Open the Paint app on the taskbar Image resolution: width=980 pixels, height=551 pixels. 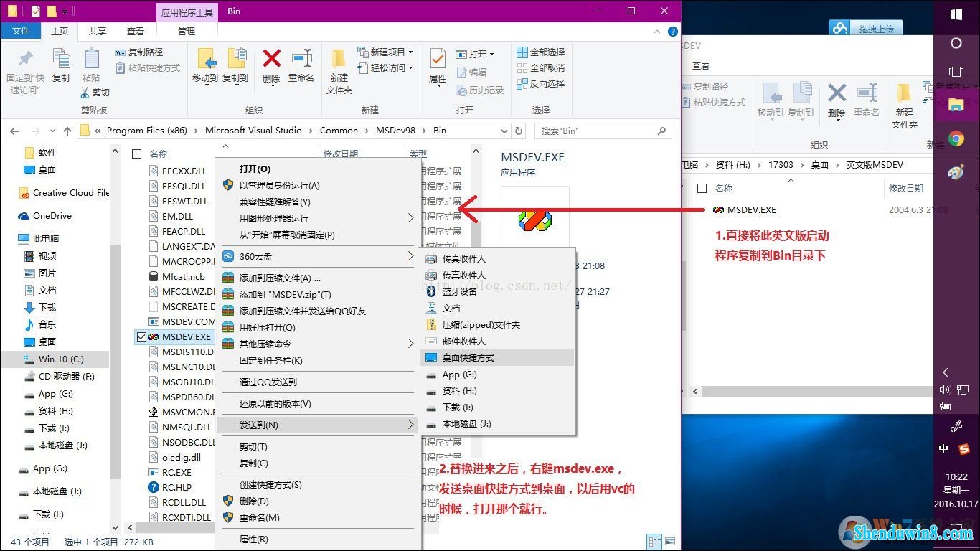click(x=956, y=173)
